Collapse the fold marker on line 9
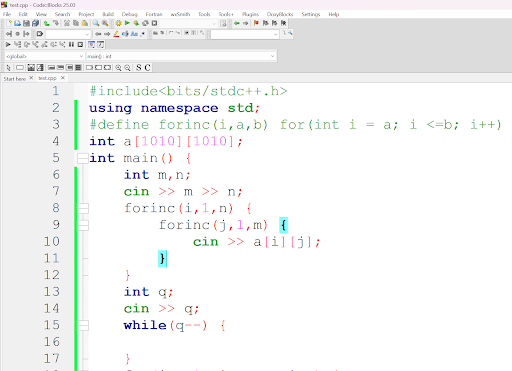This screenshot has height=371, width=512. 83,225
